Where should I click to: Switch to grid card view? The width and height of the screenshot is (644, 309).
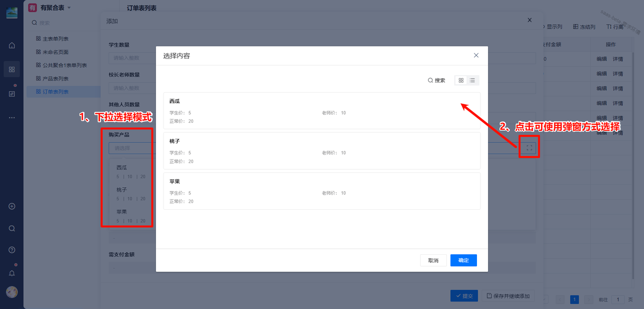(x=461, y=81)
